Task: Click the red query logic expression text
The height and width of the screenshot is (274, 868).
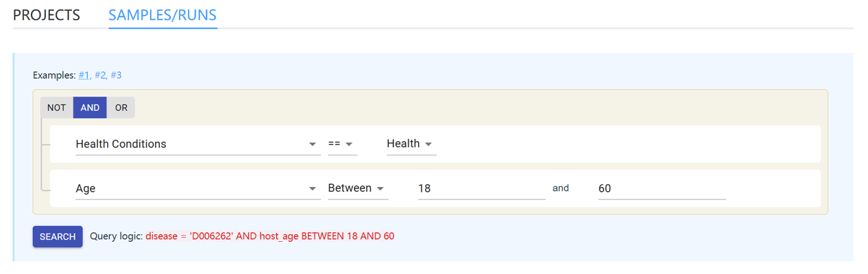Action: click(269, 236)
